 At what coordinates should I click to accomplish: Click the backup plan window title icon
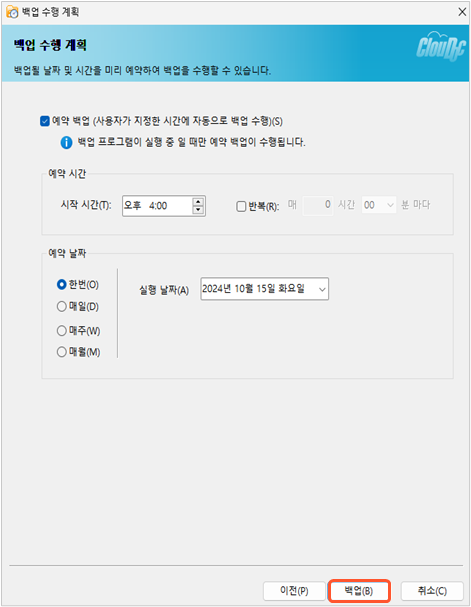[x=12, y=12]
